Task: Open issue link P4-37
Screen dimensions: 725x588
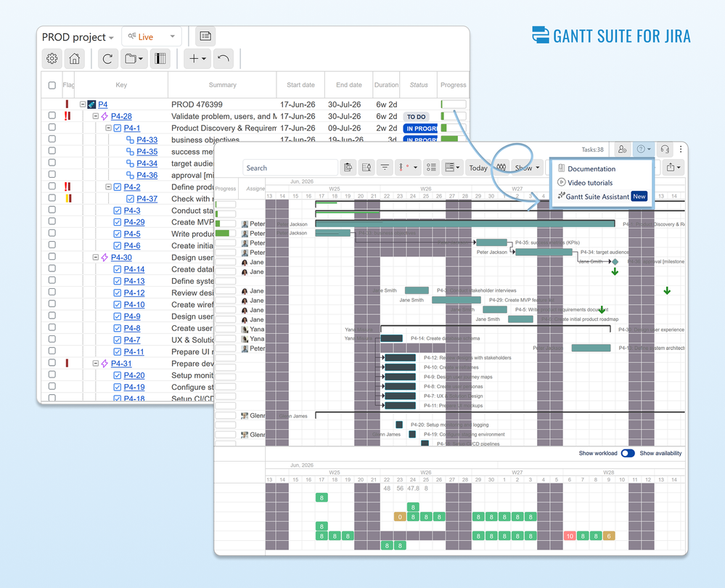Action: pos(147,198)
